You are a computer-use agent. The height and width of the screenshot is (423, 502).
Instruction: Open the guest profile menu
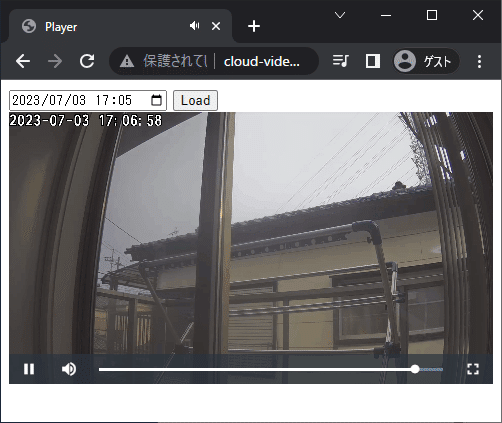(x=426, y=61)
